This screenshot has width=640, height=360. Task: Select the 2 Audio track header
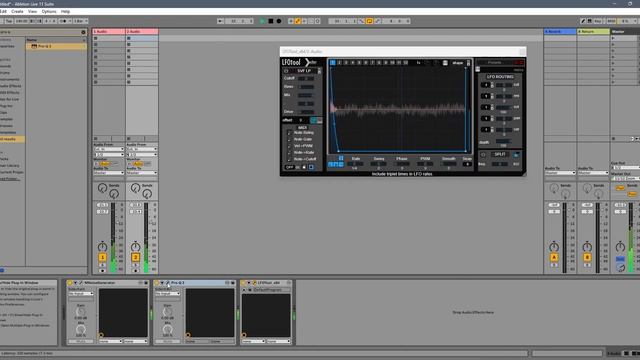142,31
